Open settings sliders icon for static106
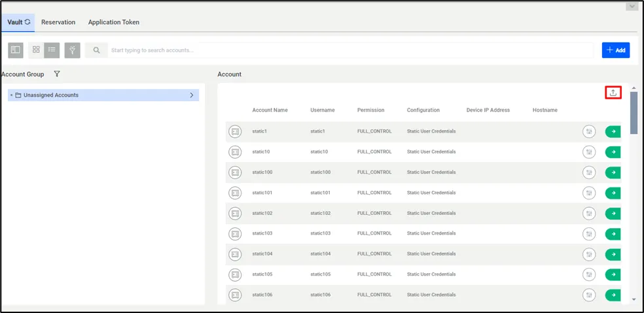 click(589, 295)
